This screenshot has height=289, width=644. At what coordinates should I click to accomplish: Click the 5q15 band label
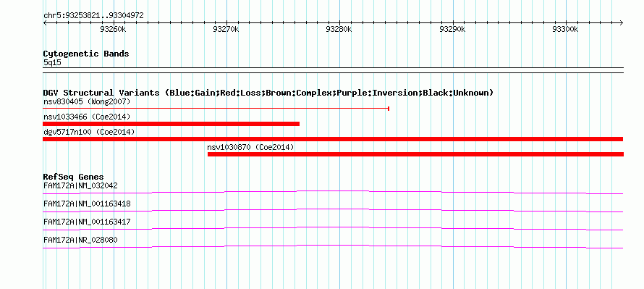pyautogui.click(x=52, y=63)
